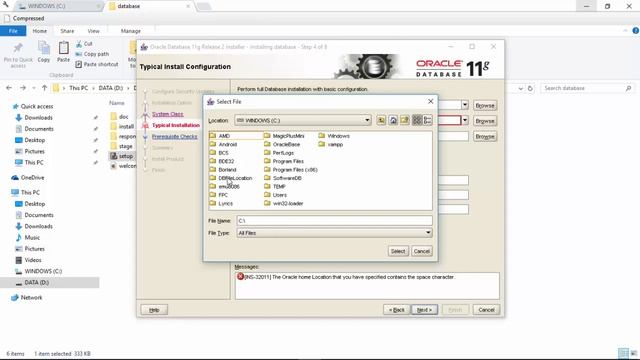Screen dimensions: 640x360
Task: Open the Manage ribbon tab in Explorer
Action: pyautogui.click(x=131, y=31)
